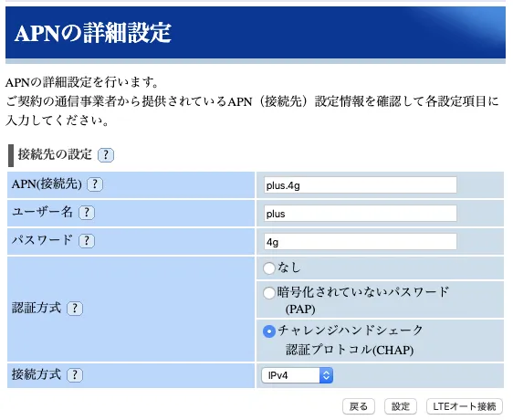Show help for 接続方式 setting

pos(75,375)
